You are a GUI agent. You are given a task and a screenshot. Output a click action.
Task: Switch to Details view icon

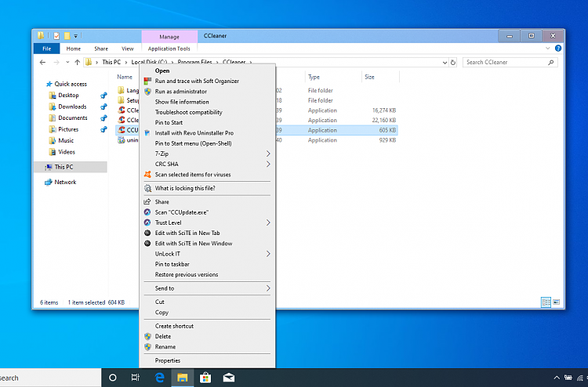(x=546, y=302)
